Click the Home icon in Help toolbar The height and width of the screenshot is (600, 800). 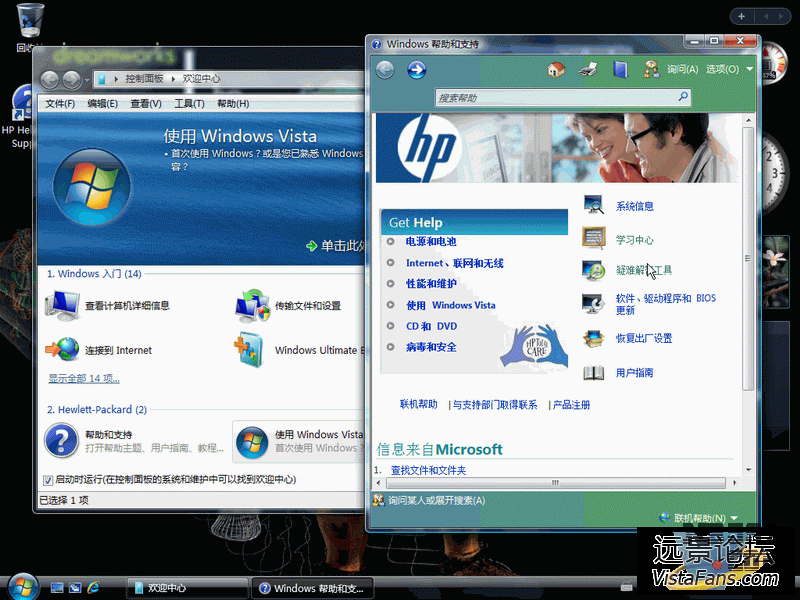[x=557, y=69]
